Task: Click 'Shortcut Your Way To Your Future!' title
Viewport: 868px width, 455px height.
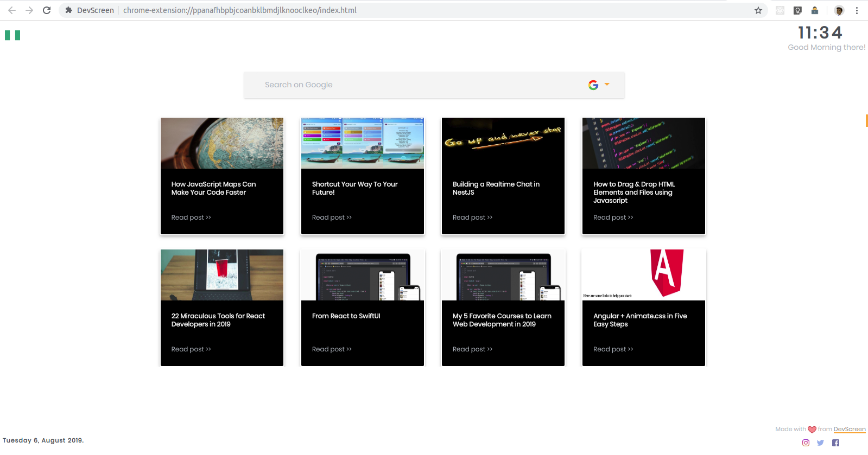Action: (x=355, y=188)
